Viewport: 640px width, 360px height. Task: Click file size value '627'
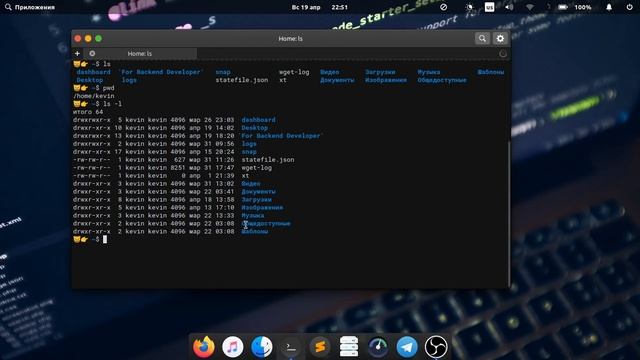pos(180,160)
